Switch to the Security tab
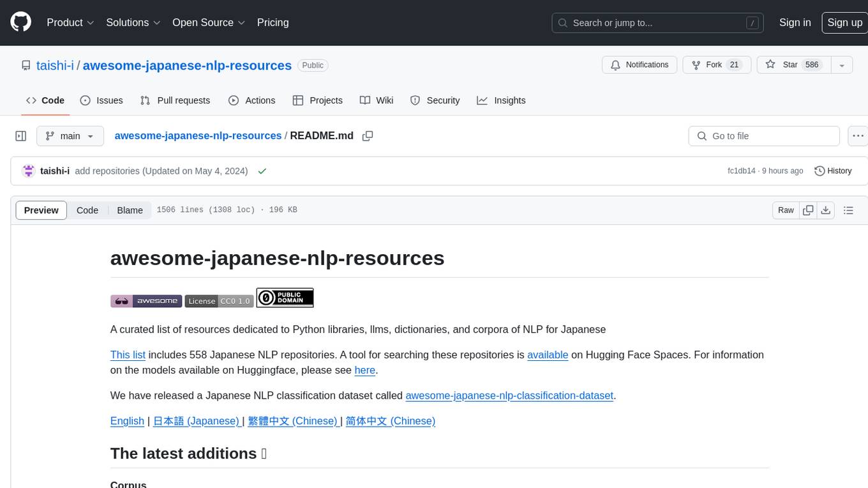868x488 pixels. tap(435, 100)
